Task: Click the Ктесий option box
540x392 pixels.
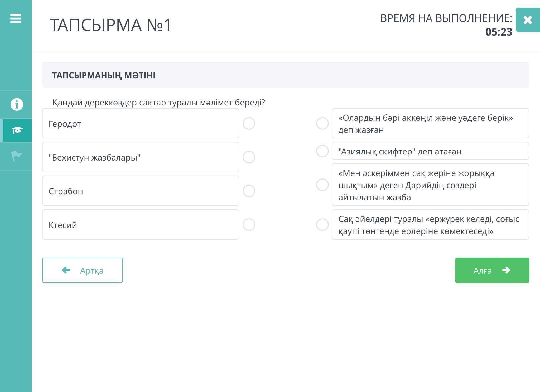Action: point(141,225)
